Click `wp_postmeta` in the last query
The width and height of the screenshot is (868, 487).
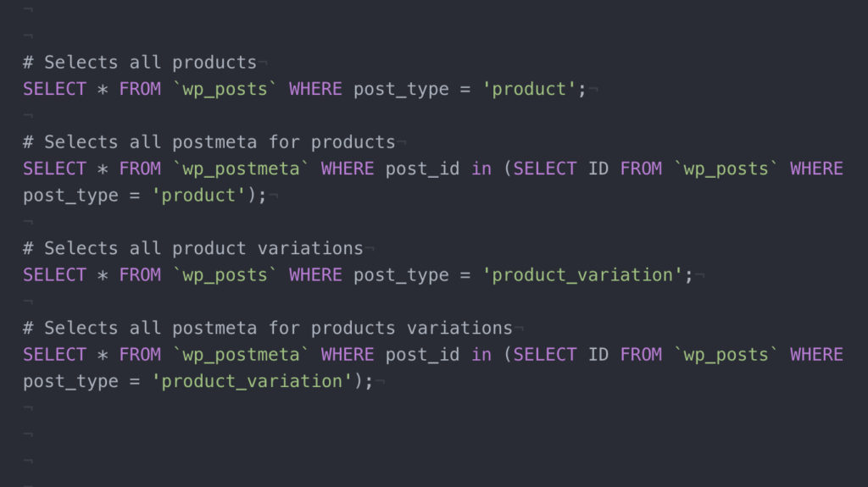click(241, 355)
